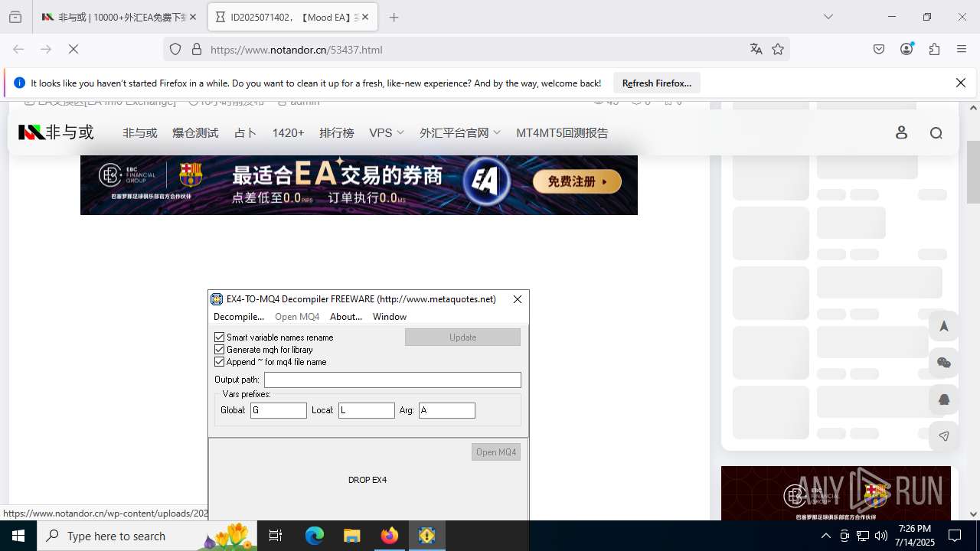The height and width of the screenshot is (551, 980).
Task: Click the Firefox View icon in the tab bar
Action: (x=15, y=17)
